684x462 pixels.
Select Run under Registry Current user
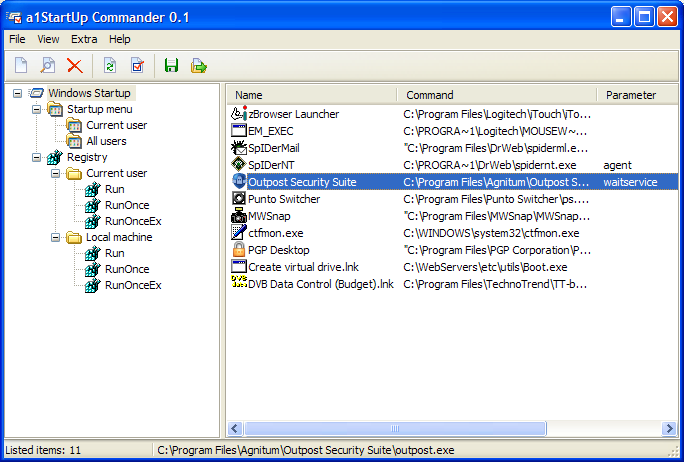coord(115,189)
